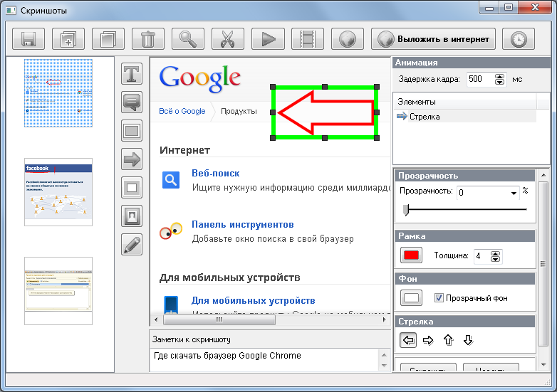Click the transparency slider handle
This screenshot has width=557, height=392.
click(x=406, y=210)
